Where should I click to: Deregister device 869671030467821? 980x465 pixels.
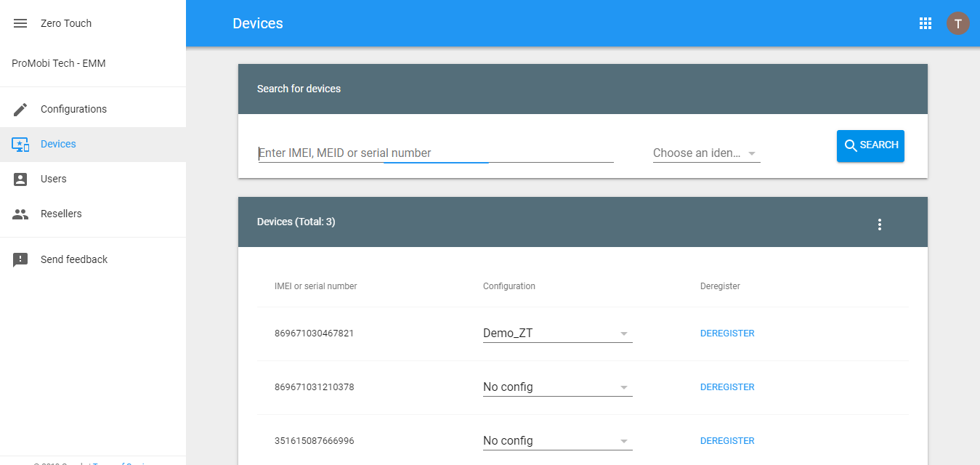(727, 333)
